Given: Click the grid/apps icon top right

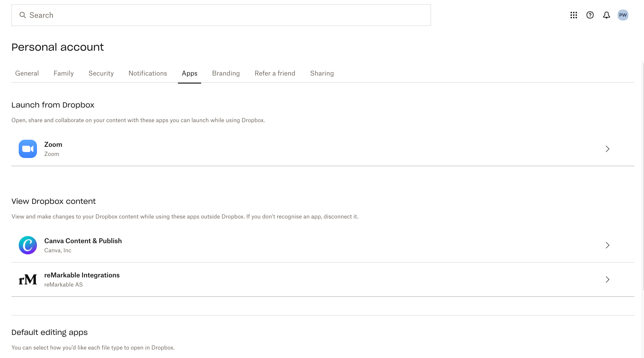Looking at the screenshot, I should point(574,15).
